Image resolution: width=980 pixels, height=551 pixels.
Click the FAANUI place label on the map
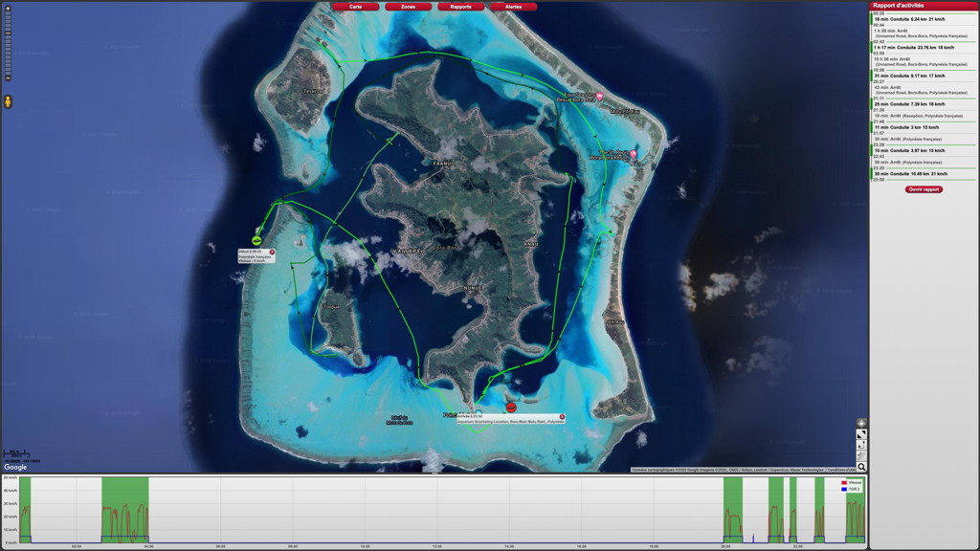pos(442,164)
